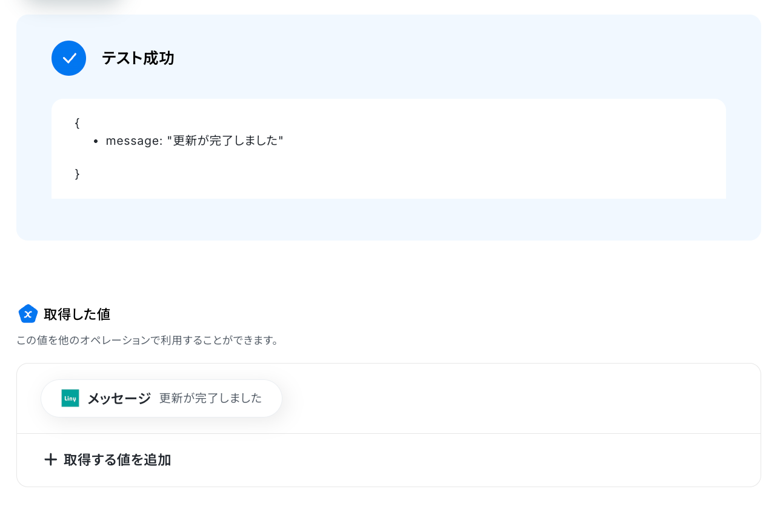Click the quoted "更新が完了しました" JSON value
The height and width of the screenshot is (532, 783).
(225, 141)
